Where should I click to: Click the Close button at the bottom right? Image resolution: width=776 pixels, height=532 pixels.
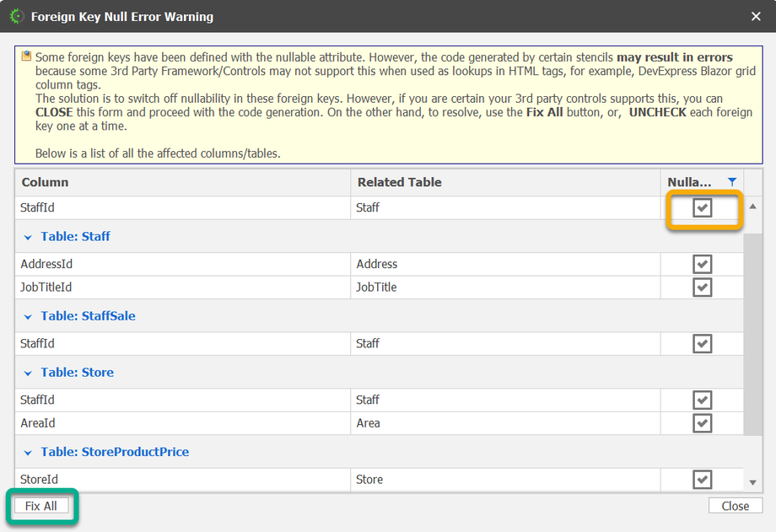pyautogui.click(x=735, y=506)
